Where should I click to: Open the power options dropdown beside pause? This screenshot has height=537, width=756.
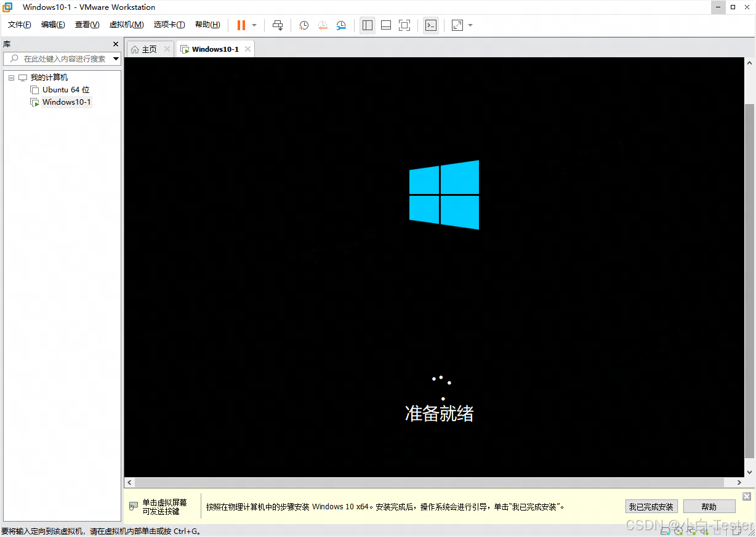(x=254, y=25)
